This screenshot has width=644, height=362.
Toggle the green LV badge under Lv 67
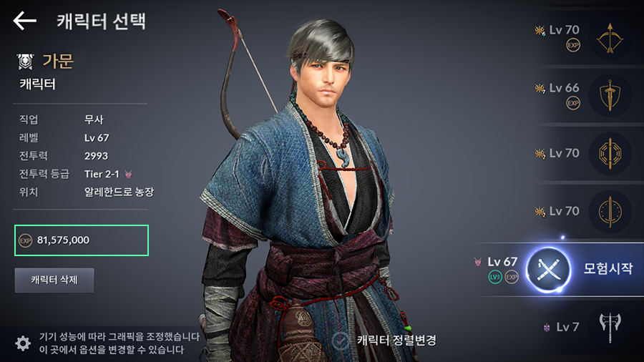(x=495, y=277)
